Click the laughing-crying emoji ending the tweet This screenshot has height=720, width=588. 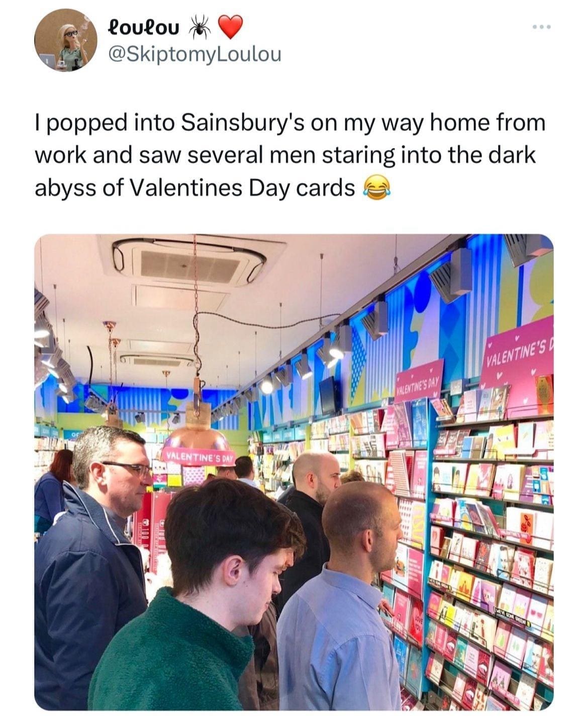374,189
